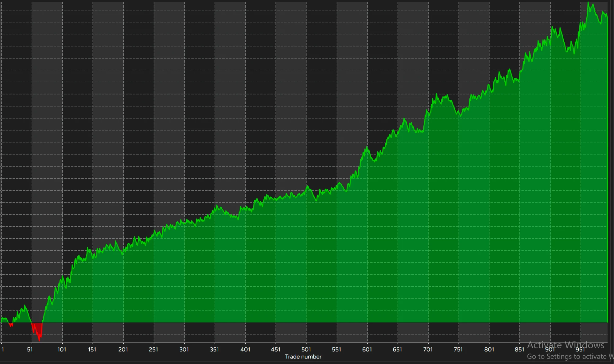The height and width of the screenshot is (364, 614).
Task: Click the x-axis label "151"
Action: [x=92, y=349]
